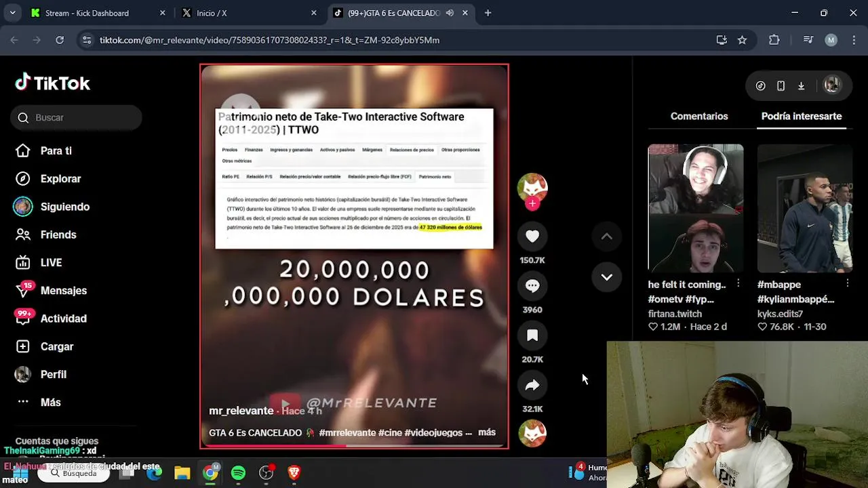Screen dimensions: 868x488
Task: Like the video with the heart icon
Action: 532,236
